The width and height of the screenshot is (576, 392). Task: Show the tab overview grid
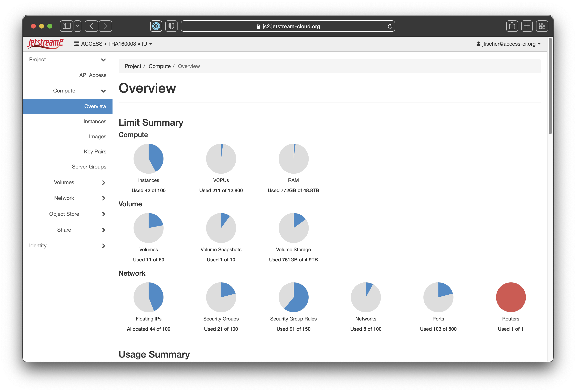[542, 26]
